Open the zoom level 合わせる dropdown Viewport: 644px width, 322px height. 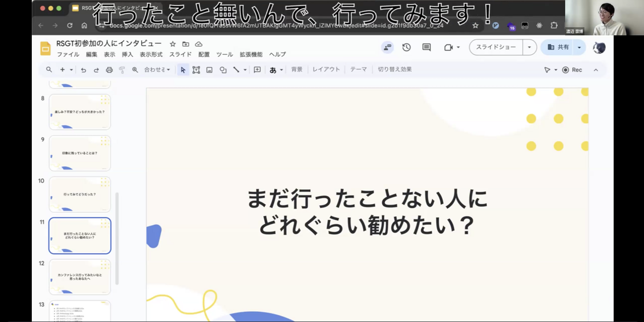point(157,70)
